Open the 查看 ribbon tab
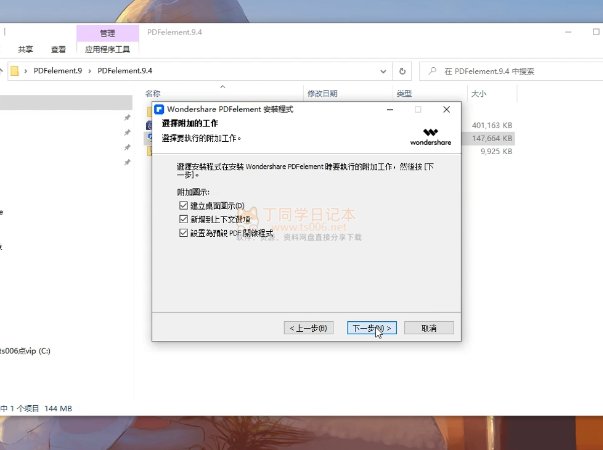This screenshot has height=450, width=603. point(58,49)
